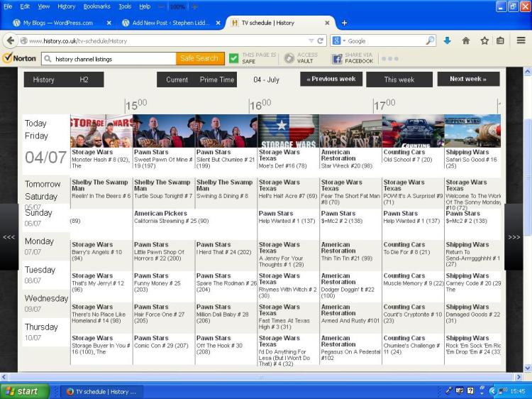Reload the page with refresh icon
Viewport: 532px width, 399px height.
[x=321, y=41]
